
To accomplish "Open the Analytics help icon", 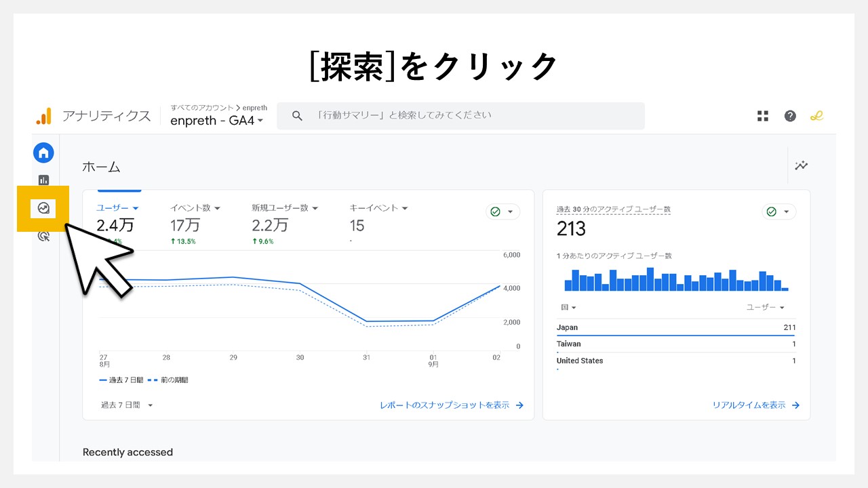I will (790, 115).
